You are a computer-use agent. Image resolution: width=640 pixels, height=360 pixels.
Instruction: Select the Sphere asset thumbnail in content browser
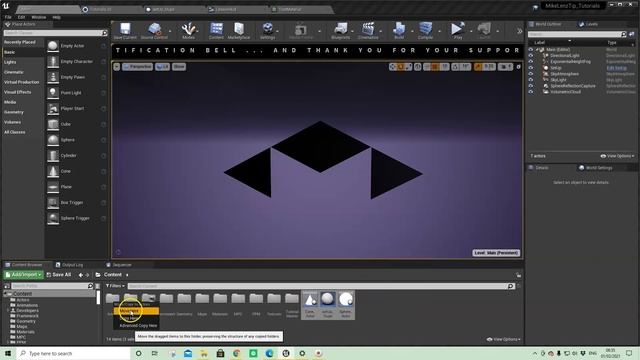pyautogui.click(x=345, y=304)
